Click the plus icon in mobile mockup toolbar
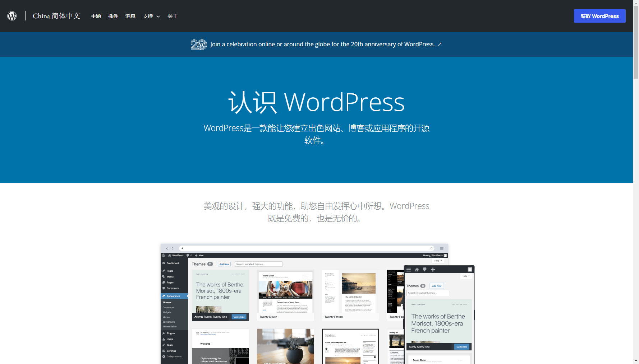The image size is (639, 364). tap(433, 270)
